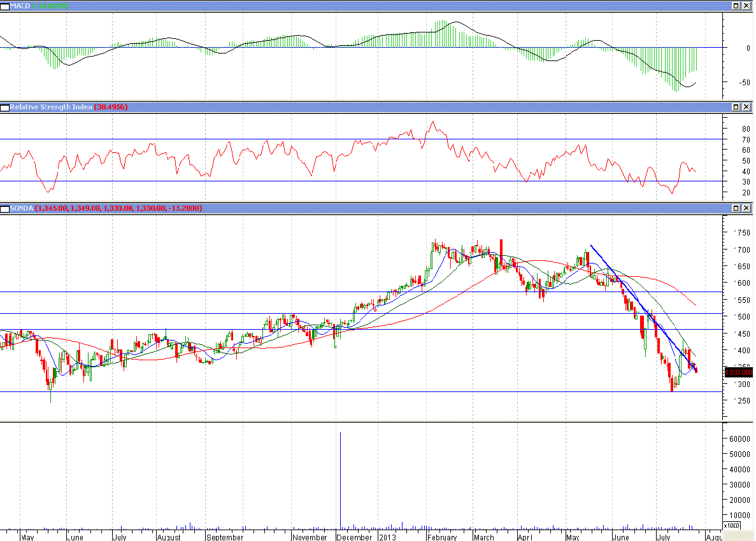Click the tall December volume spike bar

340,477
